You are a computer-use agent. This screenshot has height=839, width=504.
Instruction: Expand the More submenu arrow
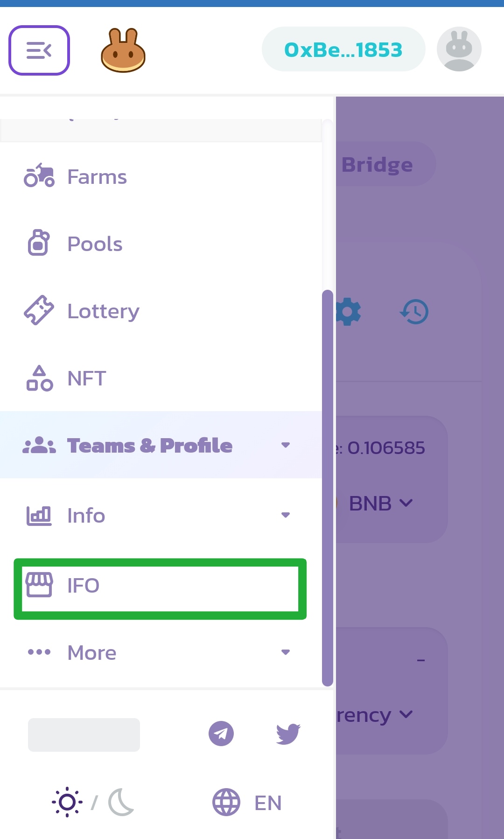[286, 652]
